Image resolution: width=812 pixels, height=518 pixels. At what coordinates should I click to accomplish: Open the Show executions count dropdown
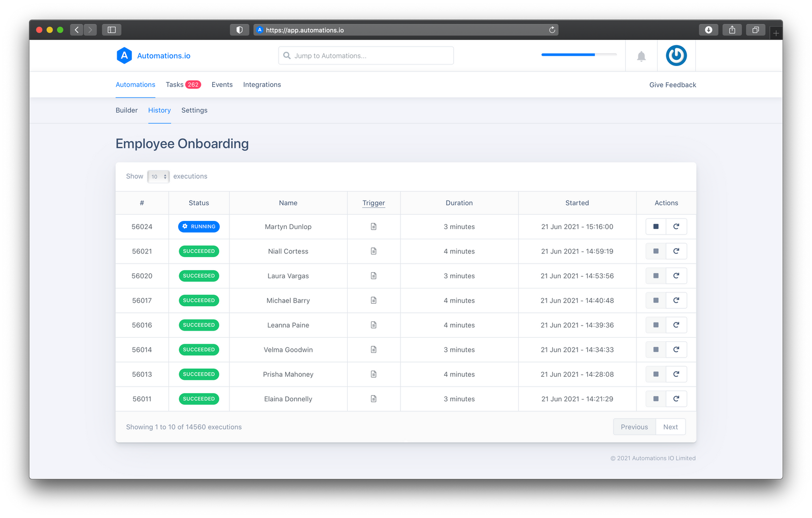tap(158, 176)
